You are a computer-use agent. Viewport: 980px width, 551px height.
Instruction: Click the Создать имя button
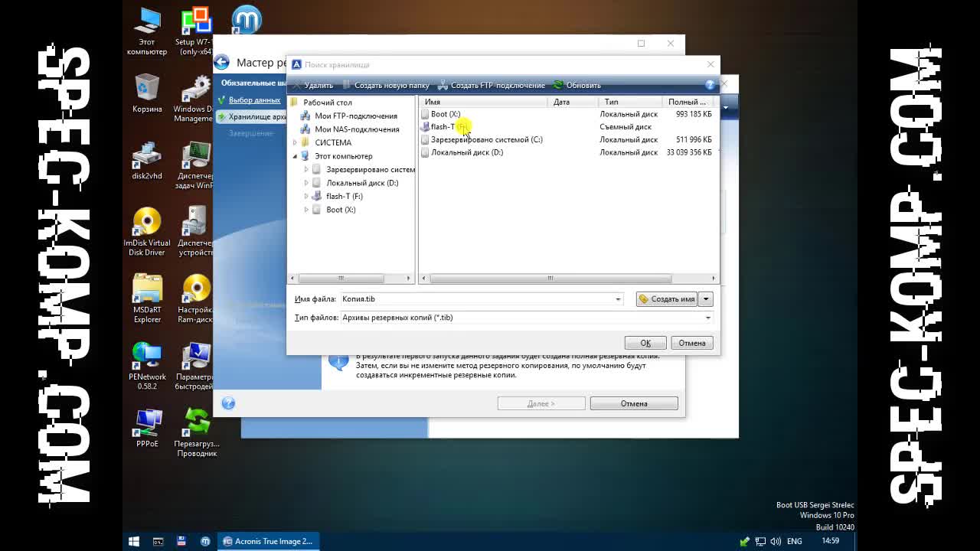pos(667,299)
